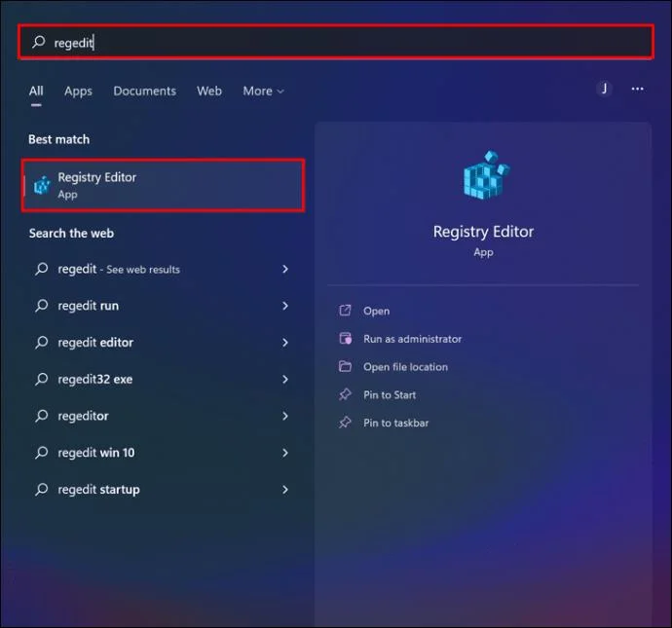Click the search magnifier icon in search box

[38, 42]
